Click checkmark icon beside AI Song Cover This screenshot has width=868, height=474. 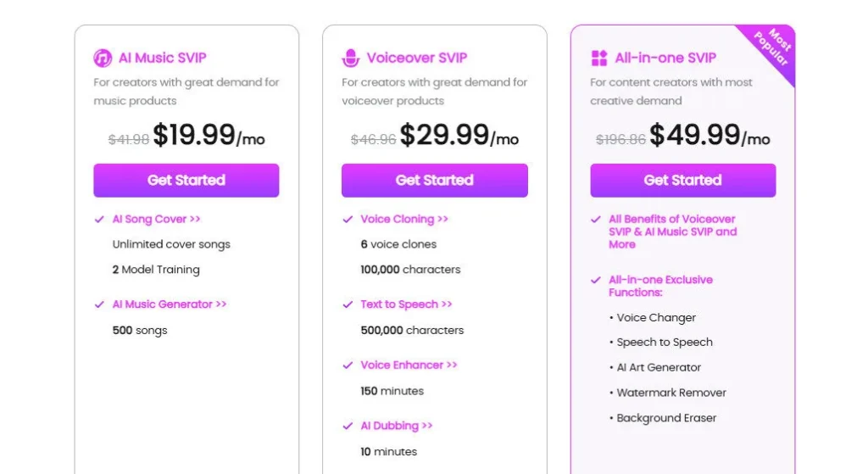99,220
